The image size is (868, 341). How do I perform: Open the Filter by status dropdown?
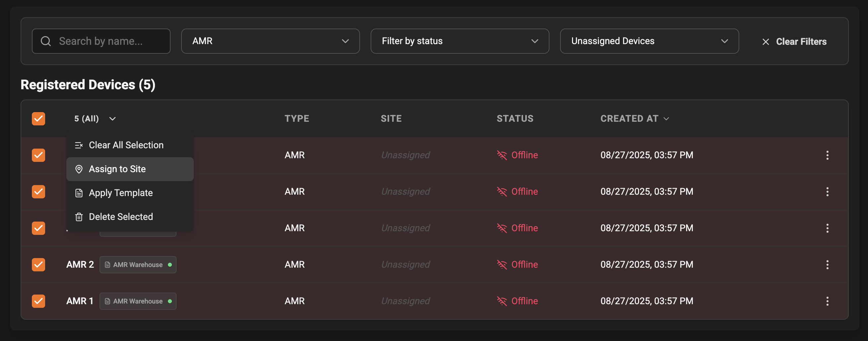[x=459, y=41]
